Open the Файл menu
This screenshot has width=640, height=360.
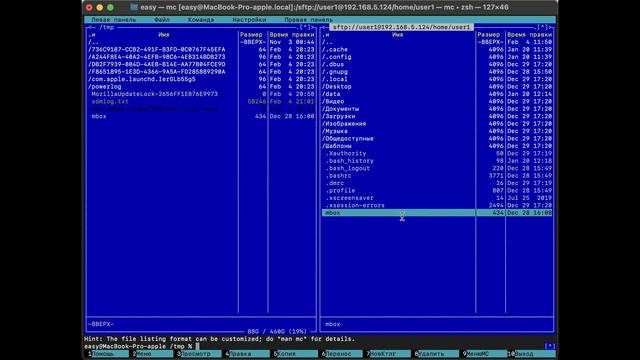point(162,20)
